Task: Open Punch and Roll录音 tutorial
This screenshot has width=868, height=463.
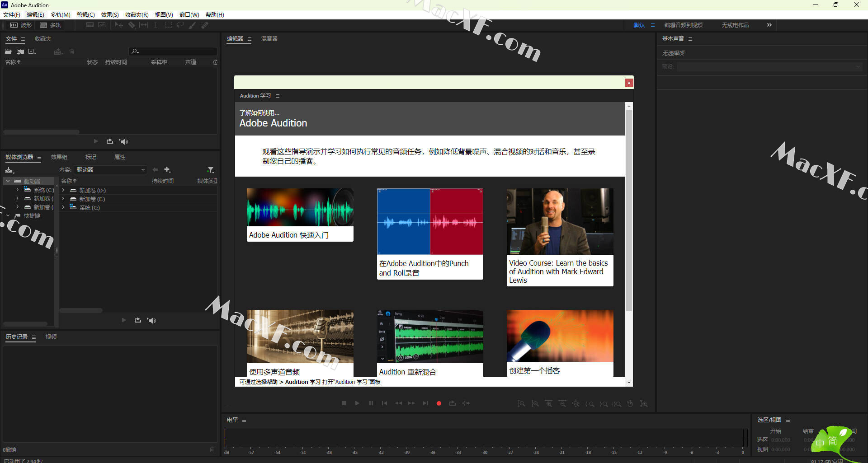Action: click(x=430, y=234)
